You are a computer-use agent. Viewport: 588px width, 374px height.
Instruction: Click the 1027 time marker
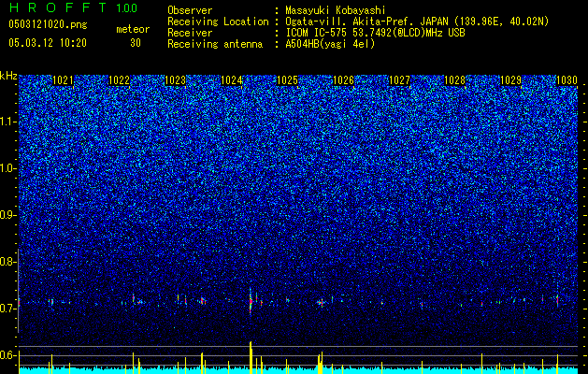point(399,80)
